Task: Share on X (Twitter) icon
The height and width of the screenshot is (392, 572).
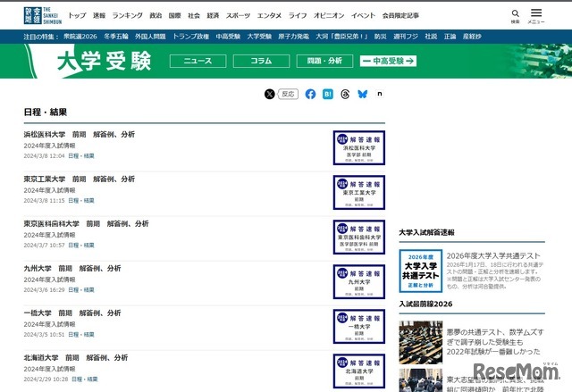Action: coord(270,94)
